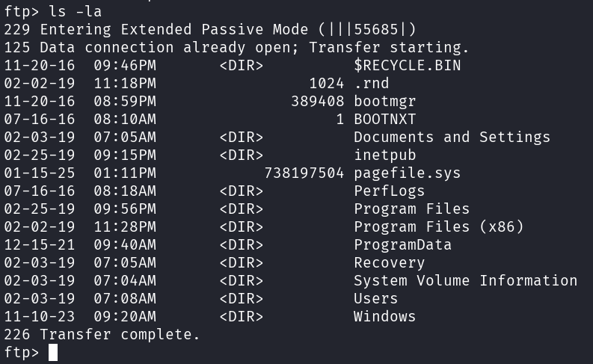Click the Recovery directory name
Viewport: 593px width, 364px height.
point(389,262)
